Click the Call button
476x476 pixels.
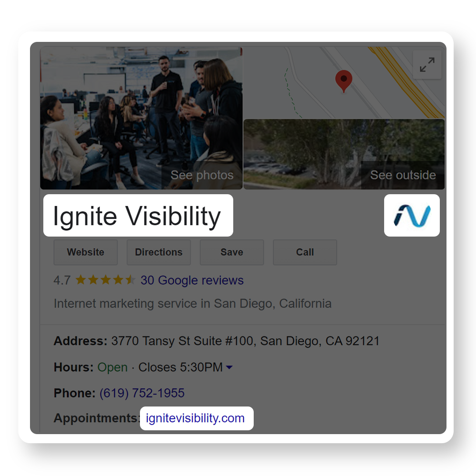(305, 252)
